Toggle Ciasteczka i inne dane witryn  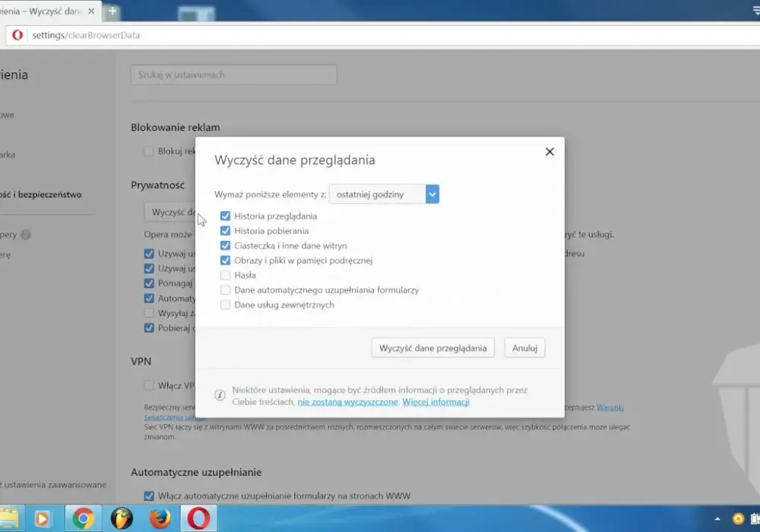click(226, 245)
